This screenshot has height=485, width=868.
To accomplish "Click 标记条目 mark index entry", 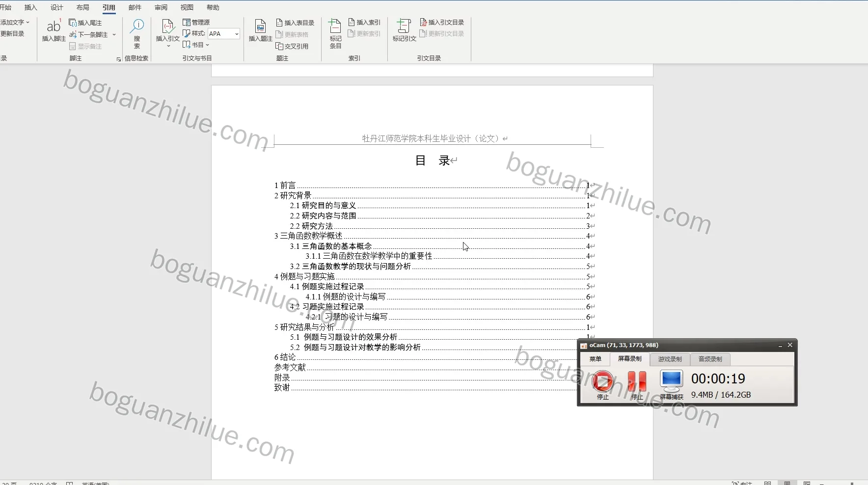I will 335,33.
